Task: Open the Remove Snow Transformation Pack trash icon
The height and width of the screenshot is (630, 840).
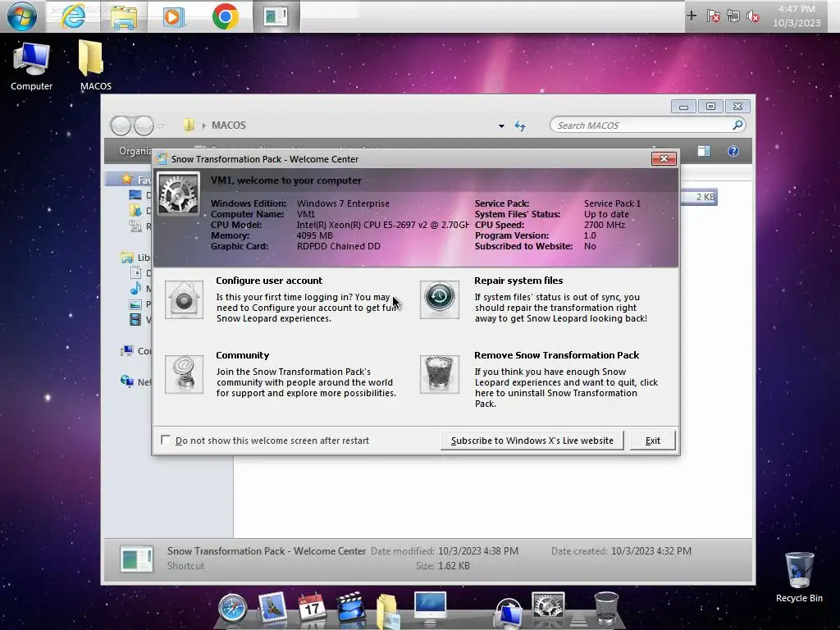Action: pyautogui.click(x=440, y=374)
